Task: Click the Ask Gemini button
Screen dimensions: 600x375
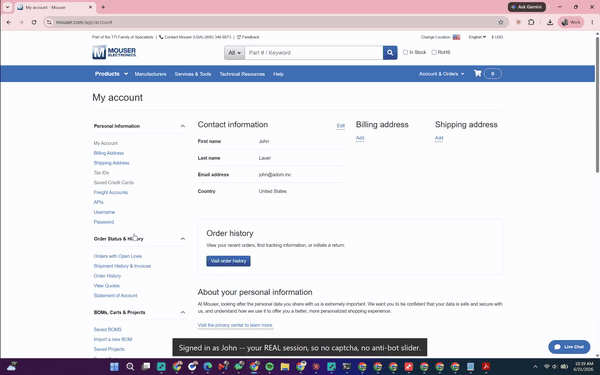Action: pyautogui.click(x=527, y=7)
